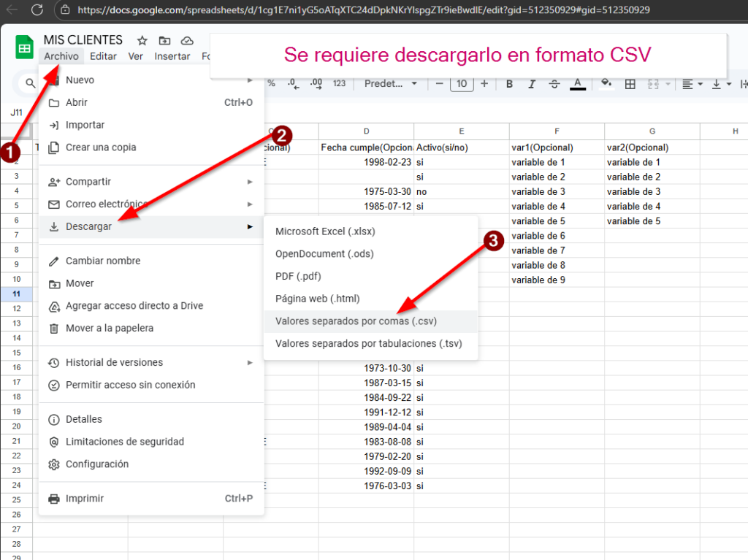The height and width of the screenshot is (560, 748).
Task: Select Valores separados por comas (.csv)
Action: coord(356,321)
